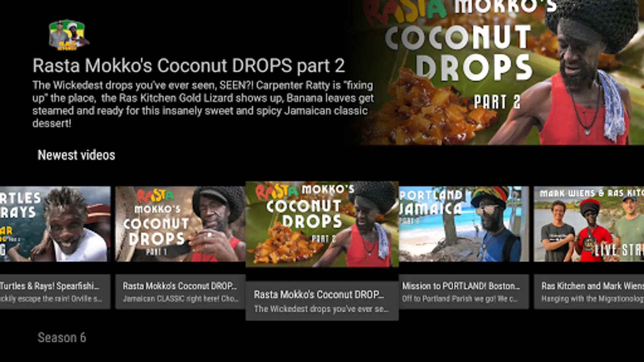Click 'Off to Portland Parish we go' subtitle
This screenshot has height=362, width=644.
(x=460, y=299)
